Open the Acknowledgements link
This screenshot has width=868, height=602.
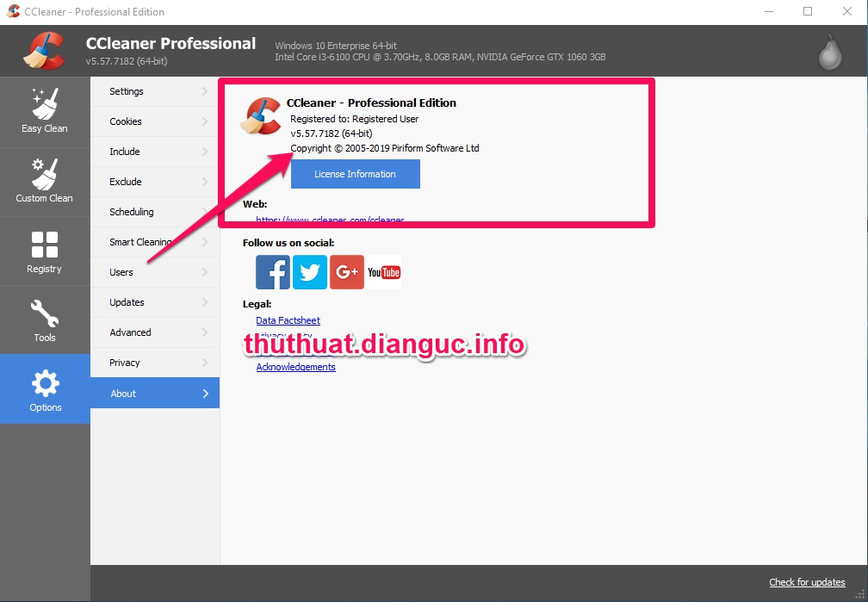(x=295, y=367)
